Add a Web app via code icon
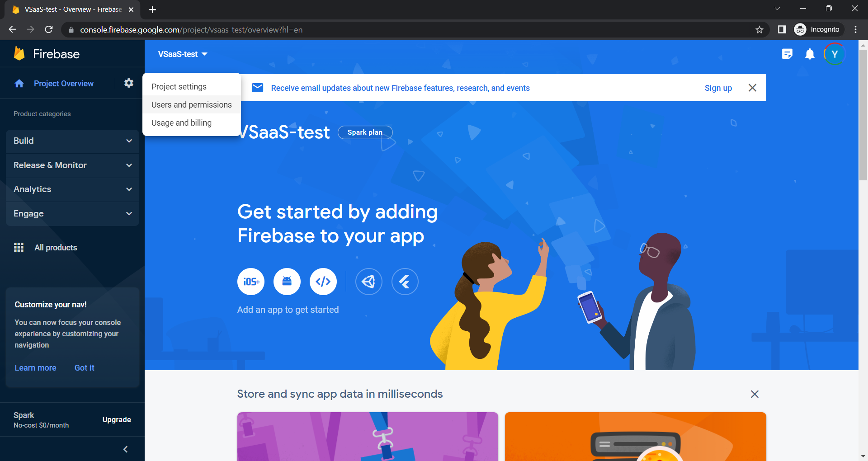This screenshot has height=461, width=868. pyautogui.click(x=323, y=282)
